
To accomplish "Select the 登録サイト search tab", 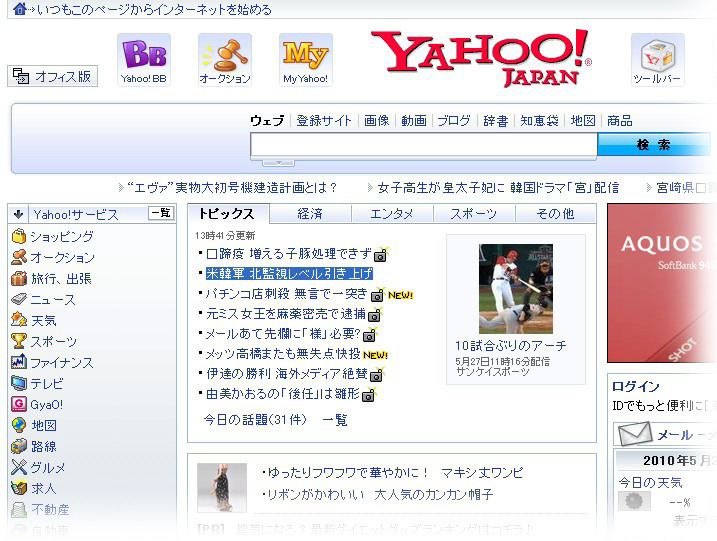I will 324,120.
